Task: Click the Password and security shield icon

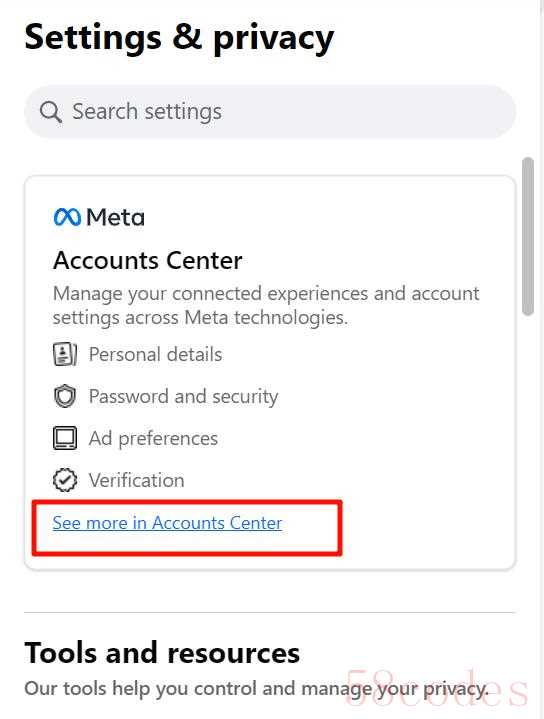Action: (65, 396)
